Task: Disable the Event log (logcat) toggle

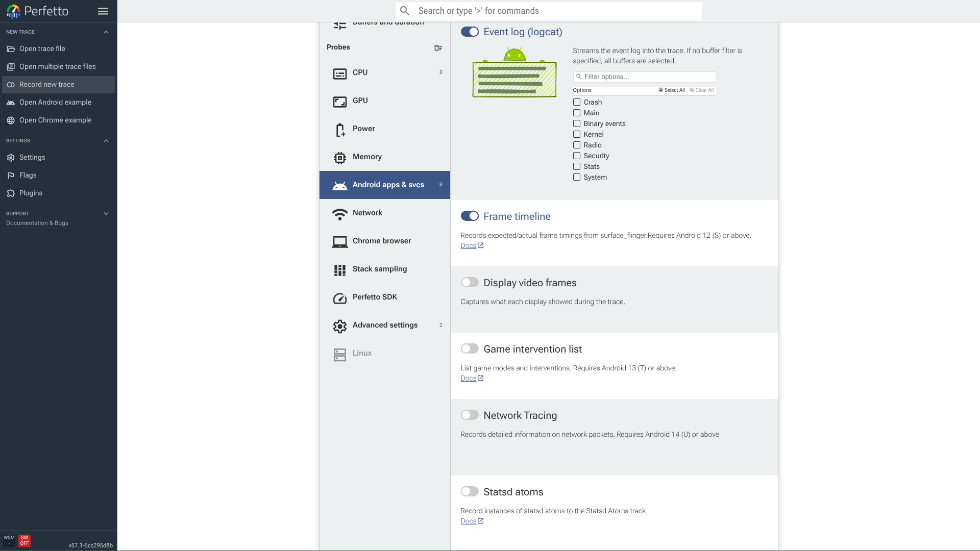Action: point(470,32)
